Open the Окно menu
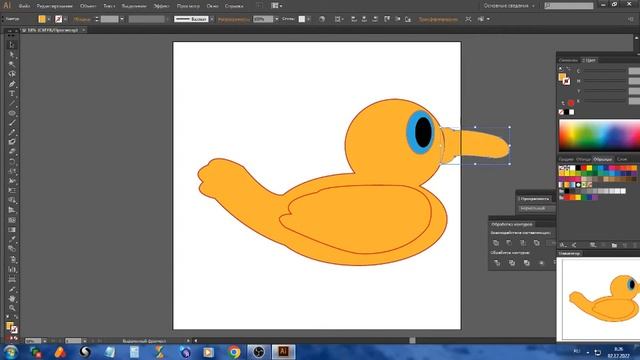This screenshot has width=640, height=360. (212, 6)
